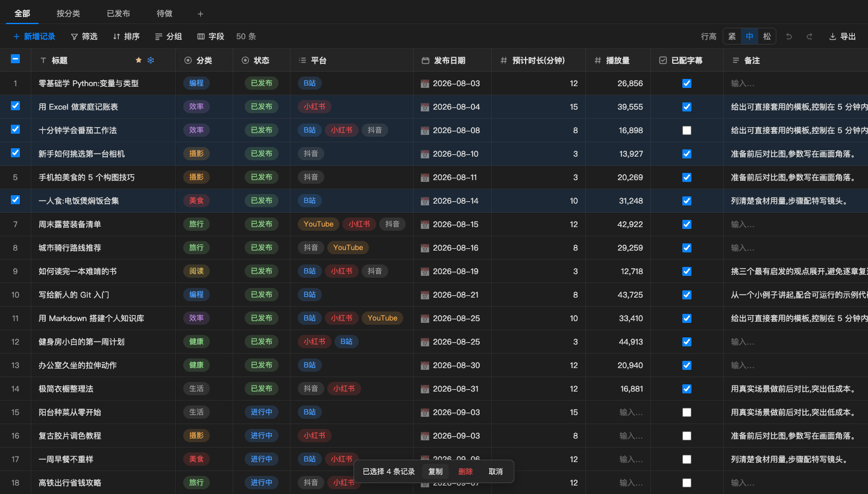Open 编程 category tag of 写给新人的 Git 入门
This screenshot has height=494, width=868.
[197, 295]
